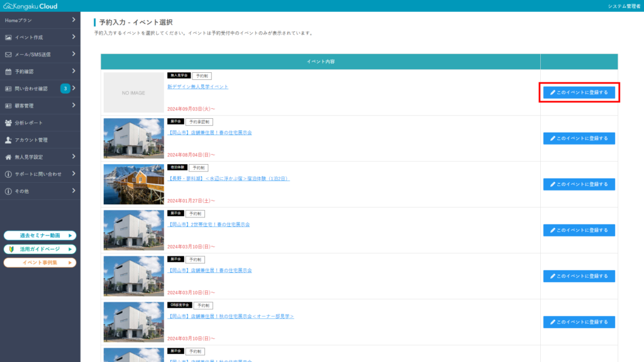The height and width of the screenshot is (362, 644).
Task: Click the 予約入力 - イベント選択 page heading
Action: tap(136, 22)
